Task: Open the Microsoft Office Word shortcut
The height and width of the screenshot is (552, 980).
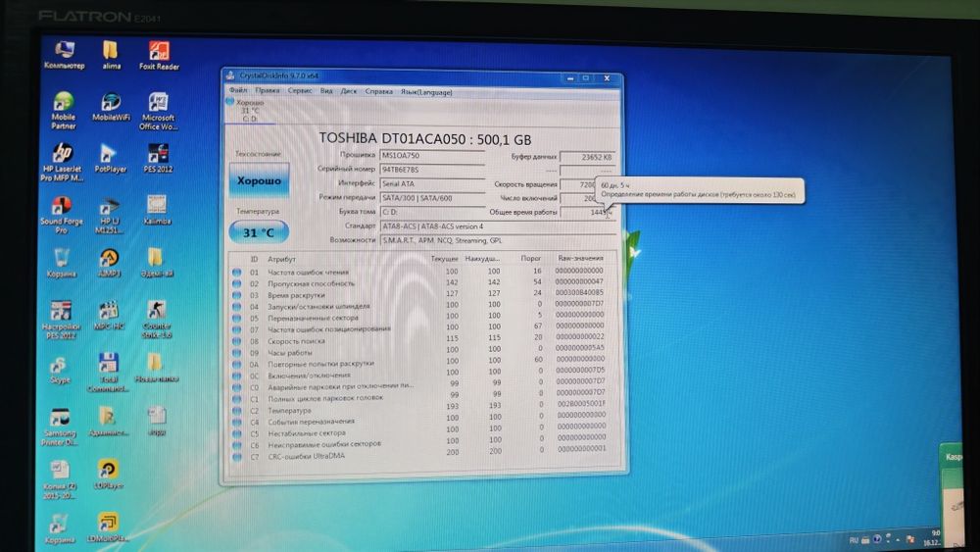Action: point(158,111)
